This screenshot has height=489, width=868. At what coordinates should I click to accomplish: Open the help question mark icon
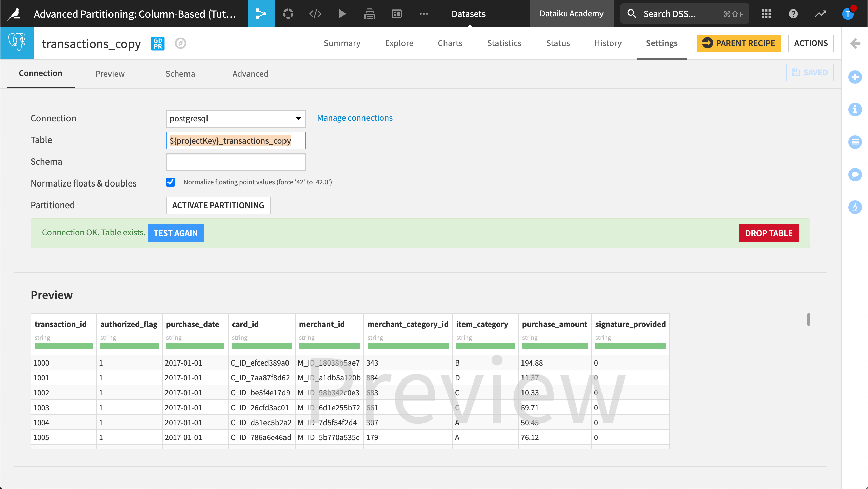(793, 14)
